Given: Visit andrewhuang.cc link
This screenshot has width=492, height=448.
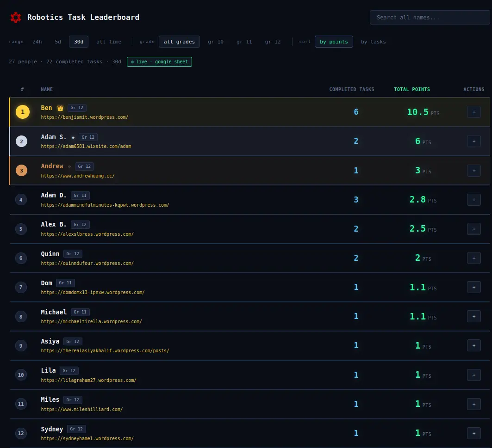Looking at the screenshot, I should pyautogui.click(x=78, y=176).
